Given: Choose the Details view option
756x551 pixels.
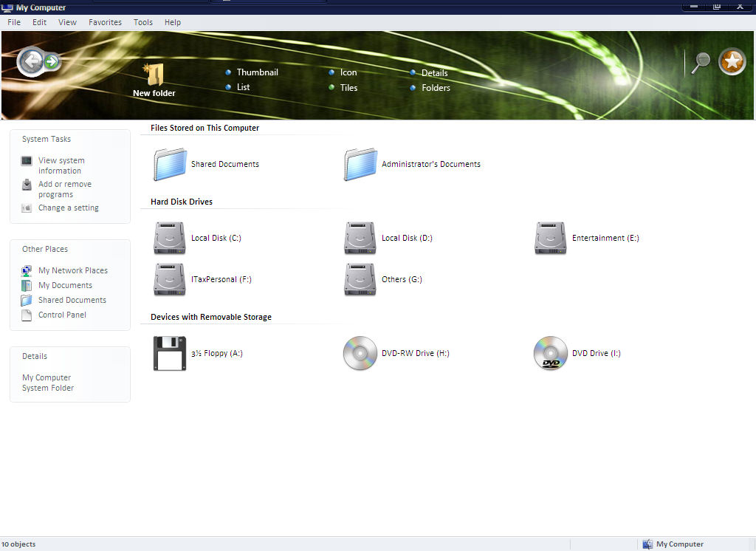Looking at the screenshot, I should coord(434,73).
